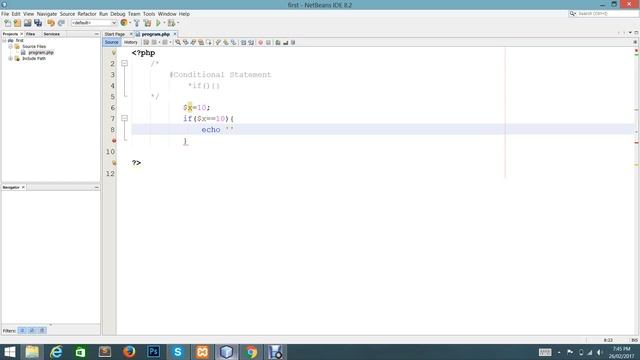Image resolution: width=640 pixels, height=360 pixels.
Task: Close the Start Page tab
Action: 131,34
